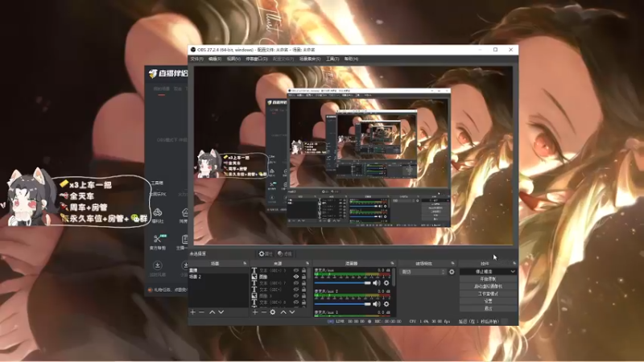The height and width of the screenshot is (362, 644).
Task: Toggle the lock on 文本 (GDI+) 7 source
Action: 304,283
